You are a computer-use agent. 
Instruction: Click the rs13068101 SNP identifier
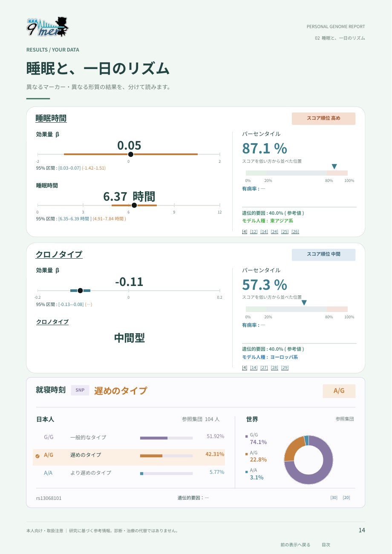pos(49,498)
